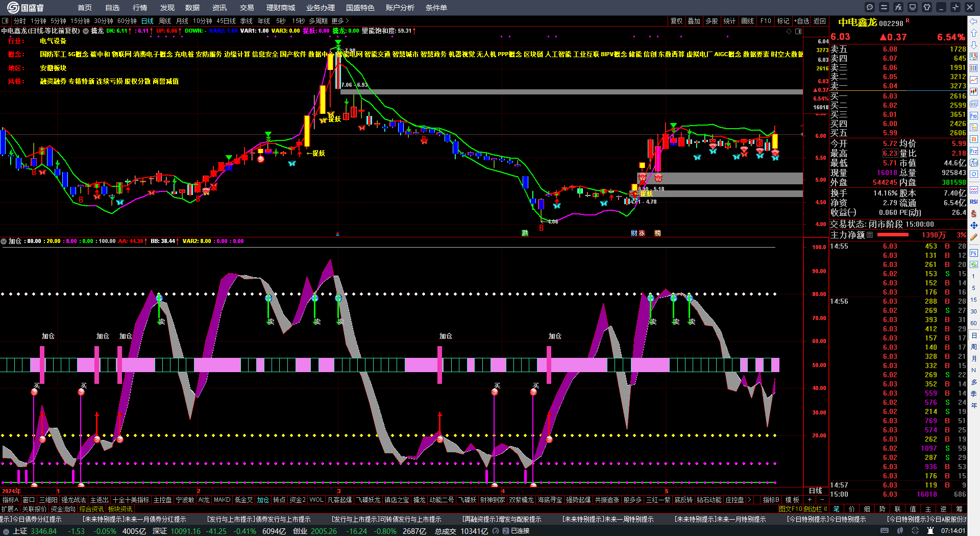Click the 叠加 overlay button
This screenshot has width=980, height=536.
point(694,21)
